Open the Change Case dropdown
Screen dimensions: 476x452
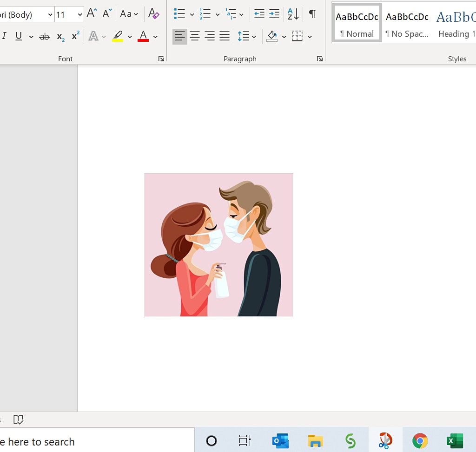click(129, 14)
